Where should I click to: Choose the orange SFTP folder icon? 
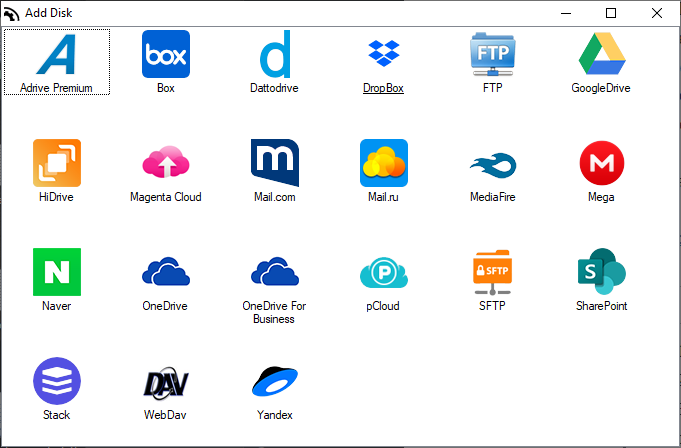(493, 272)
